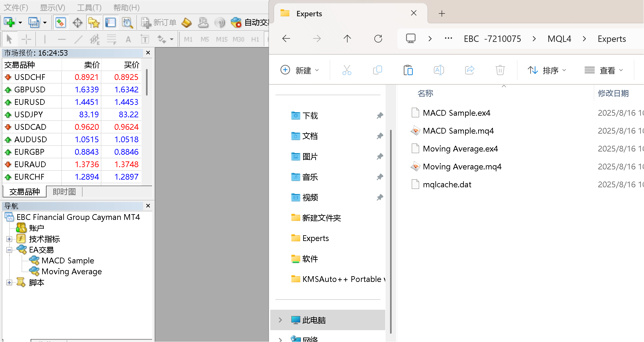Click the paste icon in Explorer toolbar
The width and height of the screenshot is (644, 342).
408,70
